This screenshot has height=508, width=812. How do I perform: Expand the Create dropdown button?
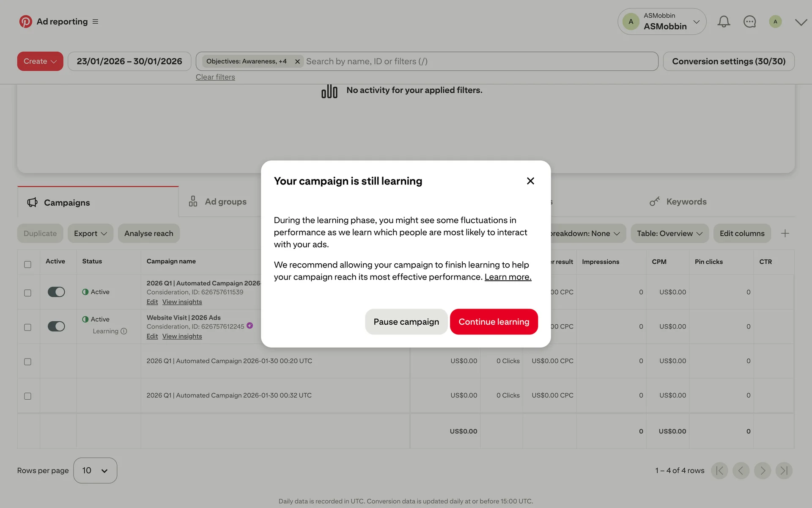click(x=40, y=61)
